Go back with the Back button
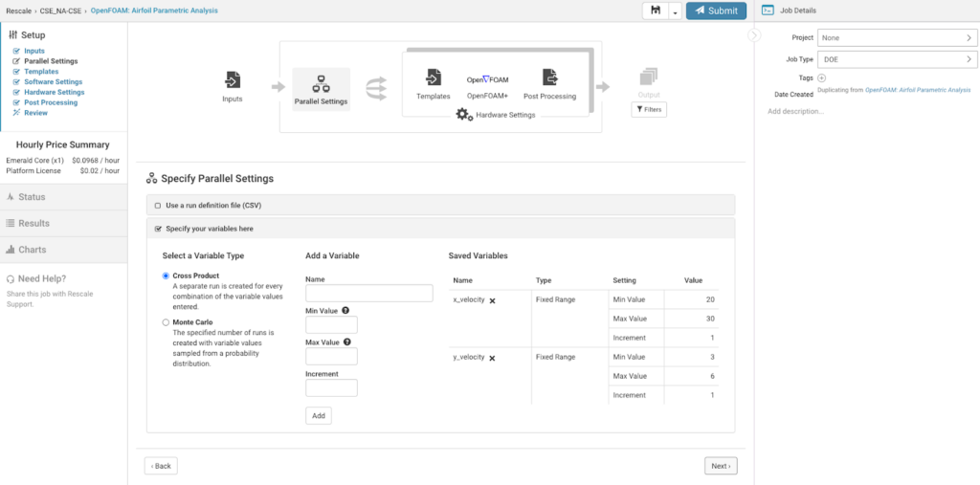Image resolution: width=980 pixels, height=485 pixels. 161,466
